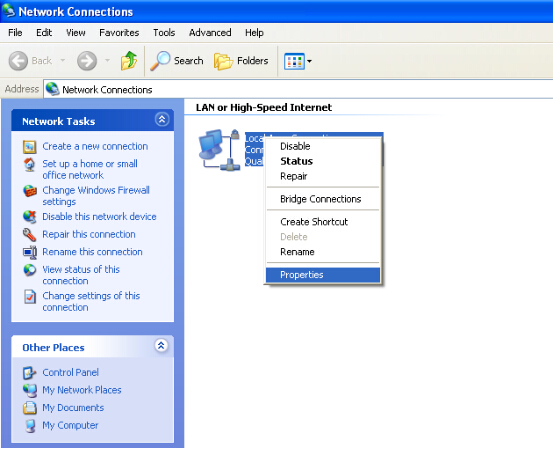
Task: Open the View menu
Action: (75, 33)
